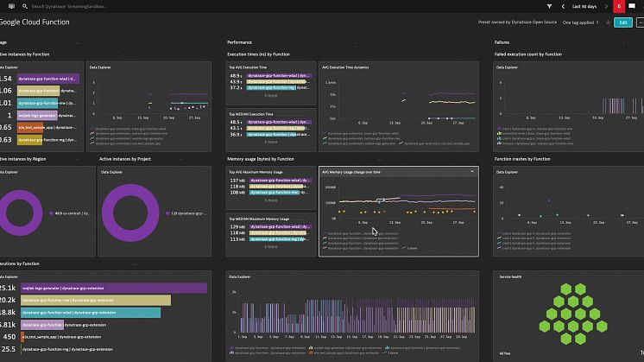Click Execution times (ns) by Function header

coord(258,54)
